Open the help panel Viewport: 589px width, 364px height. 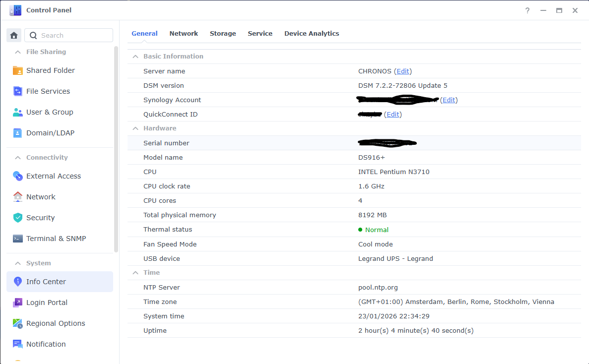pyautogui.click(x=527, y=10)
